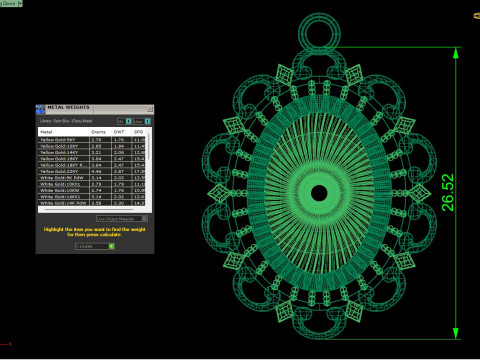Image resolution: width=480 pixels, height=360 pixels.
Task: Select the 26.52 dimension text
Action: [x=448, y=193]
